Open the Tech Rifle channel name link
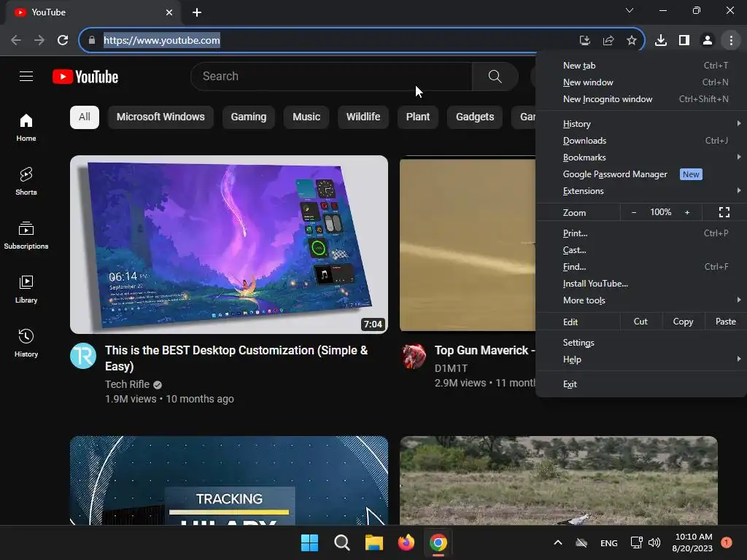 coord(127,384)
